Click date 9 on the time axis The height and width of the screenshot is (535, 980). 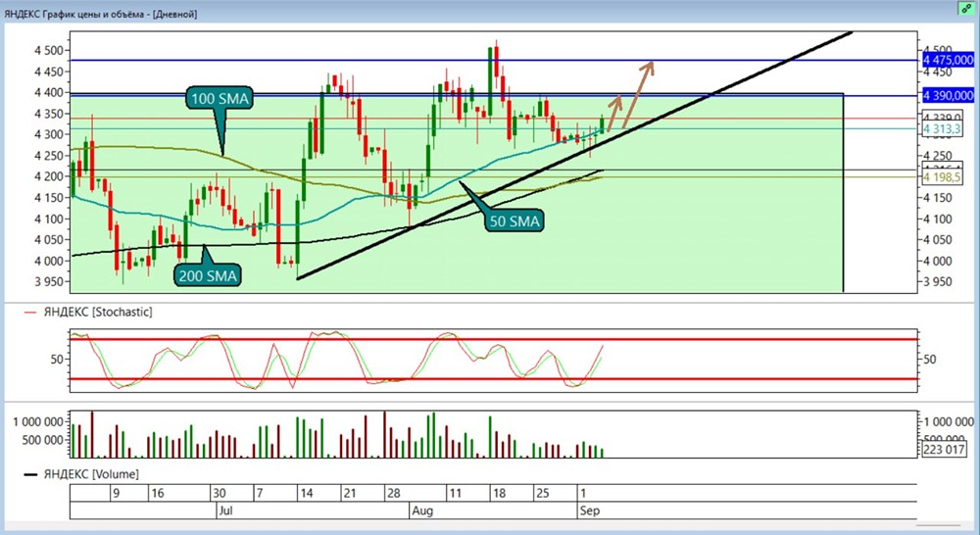(x=116, y=493)
